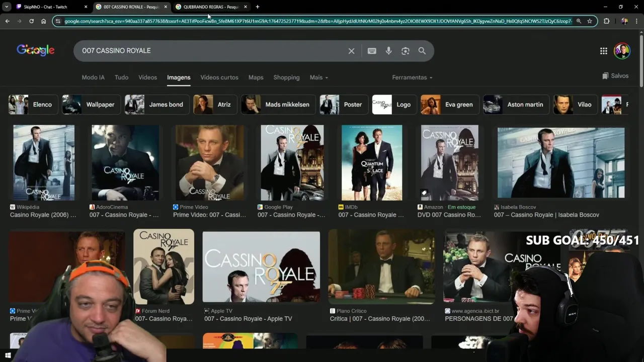This screenshot has height=362, width=644.
Task: Open the Google apps grid
Action: click(603, 51)
